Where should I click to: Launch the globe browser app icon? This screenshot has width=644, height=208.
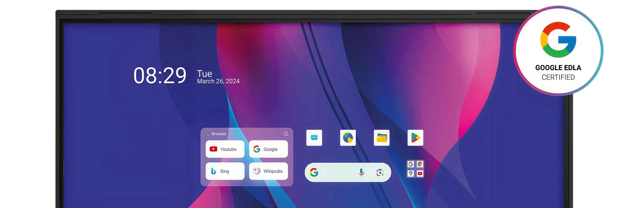click(x=348, y=138)
